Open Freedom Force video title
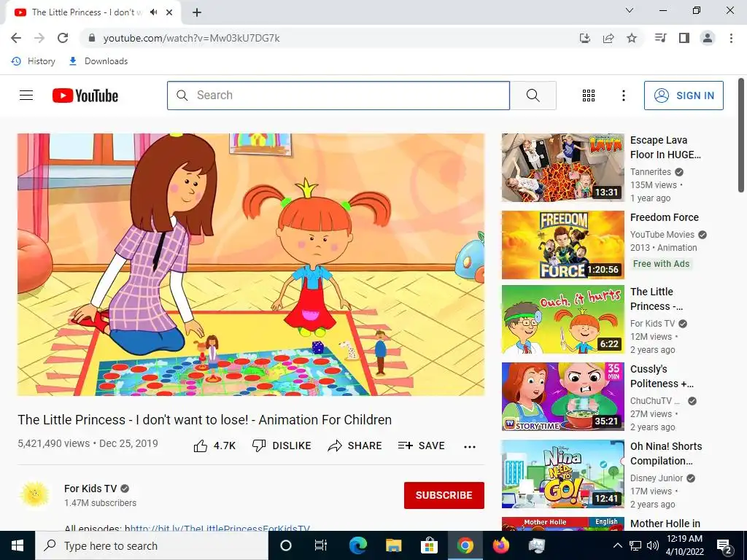 click(x=664, y=217)
